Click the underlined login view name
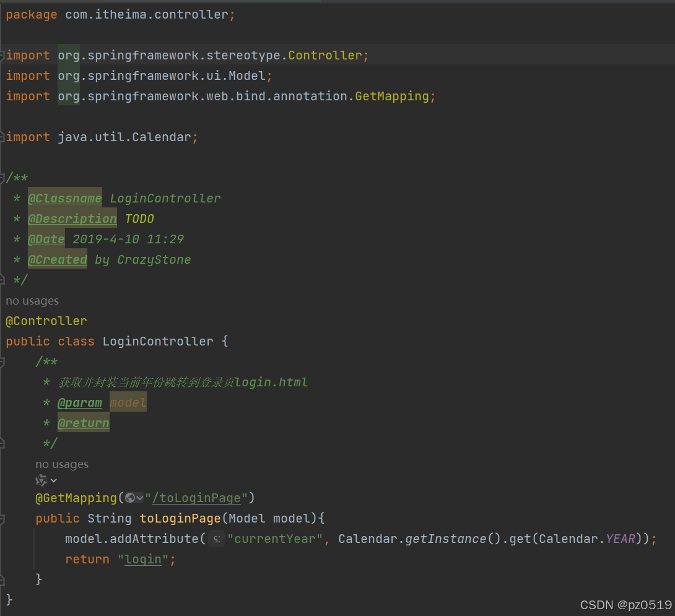 (142, 559)
